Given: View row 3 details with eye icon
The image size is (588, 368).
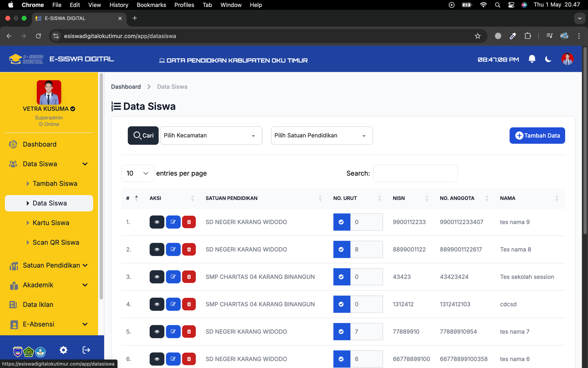Looking at the screenshot, I should 157,277.
